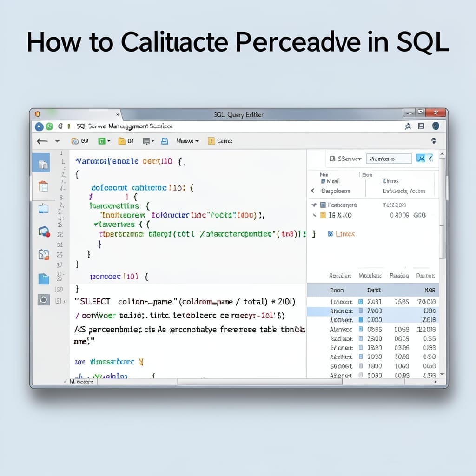Click the grey circle icon in the left sidebar
Image resolution: width=476 pixels, height=476 pixels.
click(44, 300)
